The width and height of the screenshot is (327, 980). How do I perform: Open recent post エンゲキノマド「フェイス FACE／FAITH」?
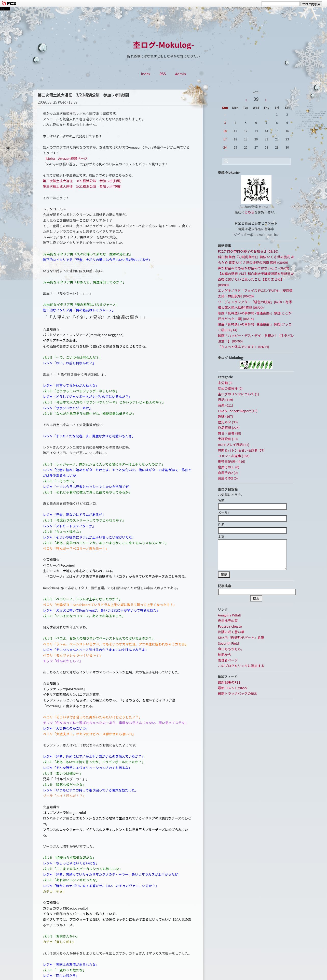point(255,293)
